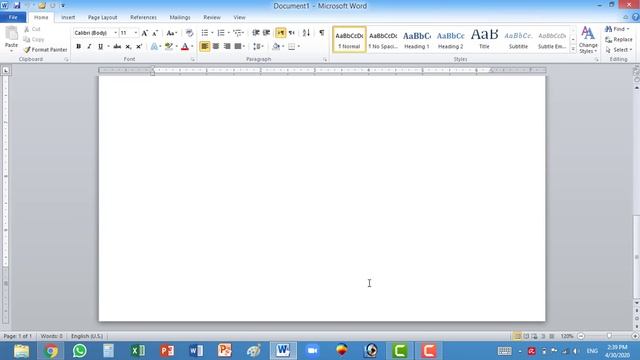The image size is (640, 360).
Task: Click the Zoom Out minus button
Action: click(581, 336)
